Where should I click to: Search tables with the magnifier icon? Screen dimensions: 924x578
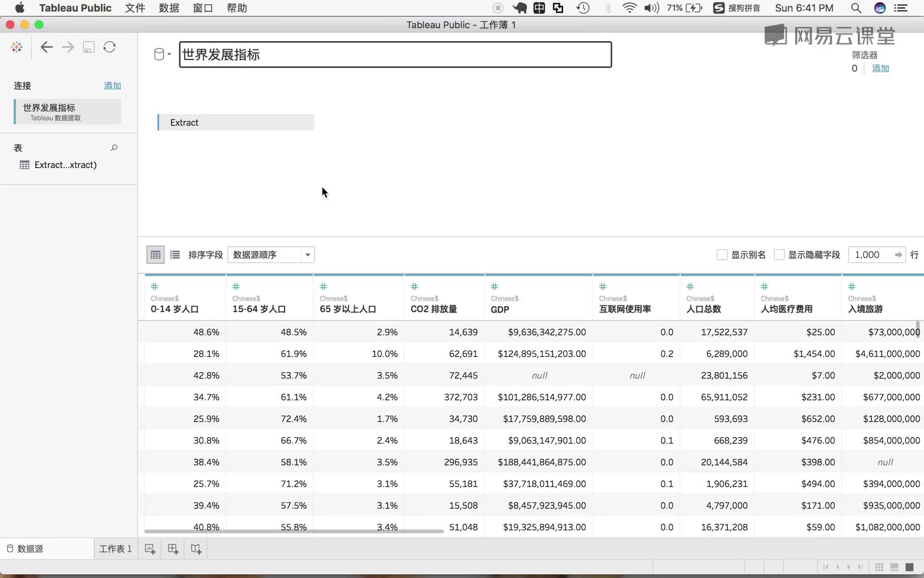tap(114, 148)
